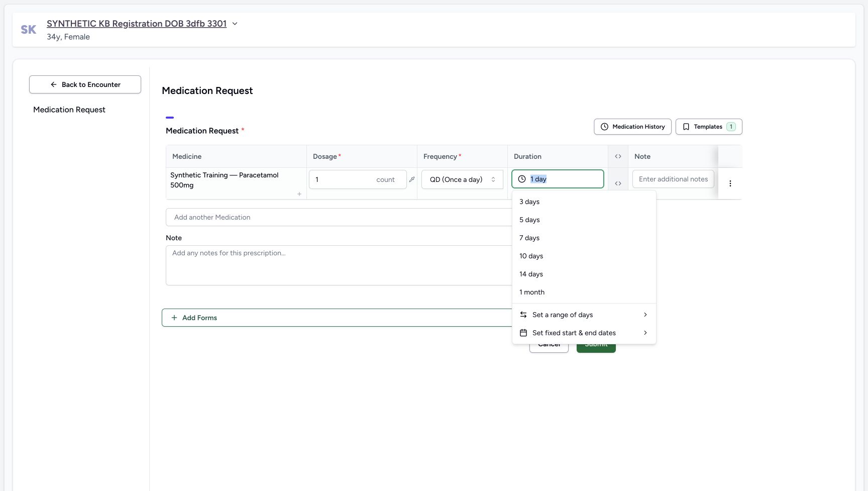Toggle the expand icon in the Paracetamol row
Image resolution: width=868 pixels, height=491 pixels.
[618, 183]
